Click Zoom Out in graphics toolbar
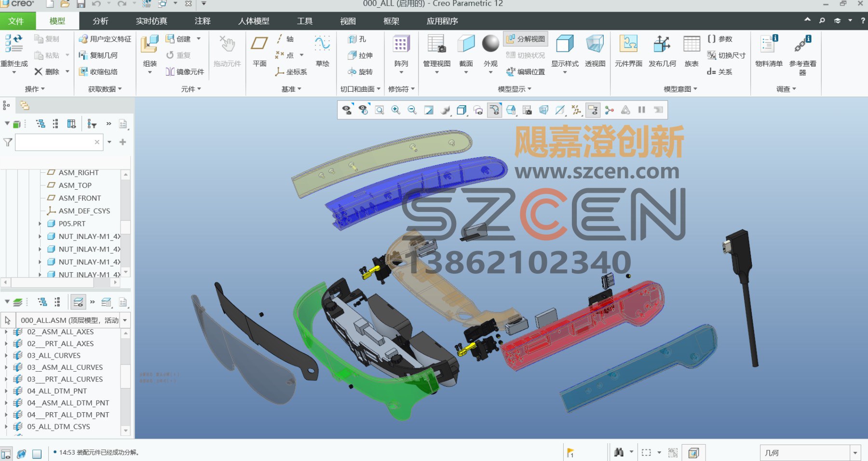Image resolution: width=868 pixels, height=461 pixels. [x=412, y=110]
